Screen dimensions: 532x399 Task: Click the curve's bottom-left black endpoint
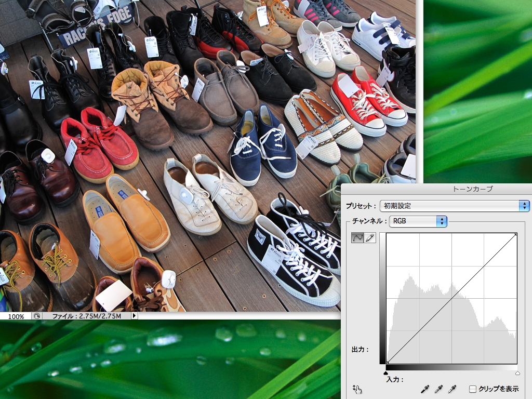click(x=388, y=363)
